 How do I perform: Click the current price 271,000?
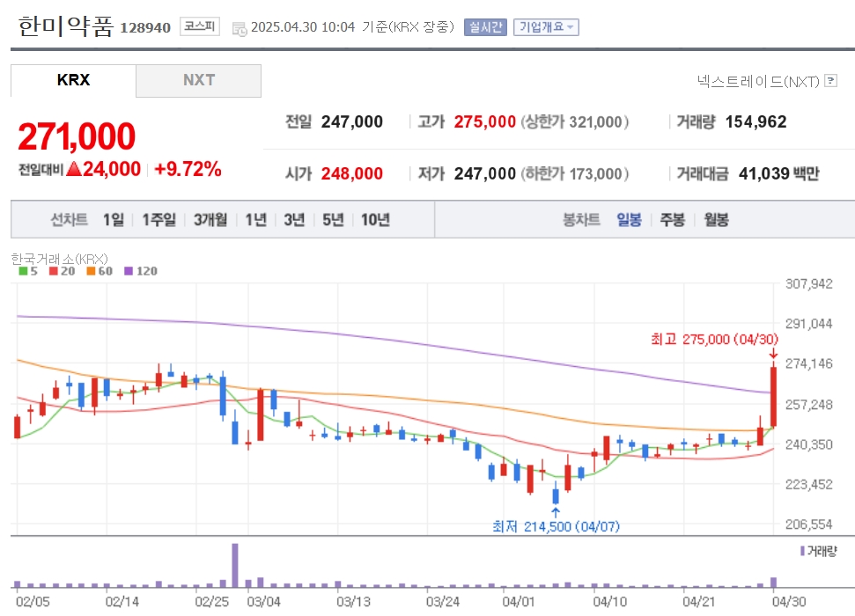point(77,136)
